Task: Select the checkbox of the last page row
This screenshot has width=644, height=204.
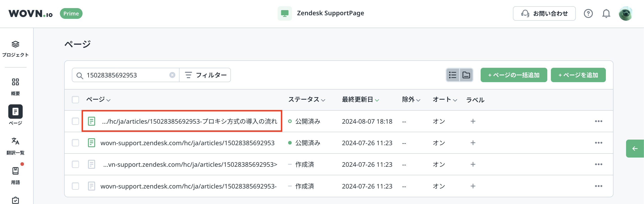Action: [x=75, y=186]
